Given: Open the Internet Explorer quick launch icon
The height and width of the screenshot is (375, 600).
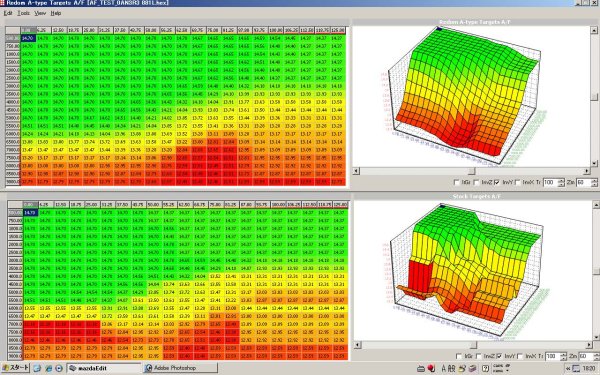Looking at the screenshot, I should 48,368.
